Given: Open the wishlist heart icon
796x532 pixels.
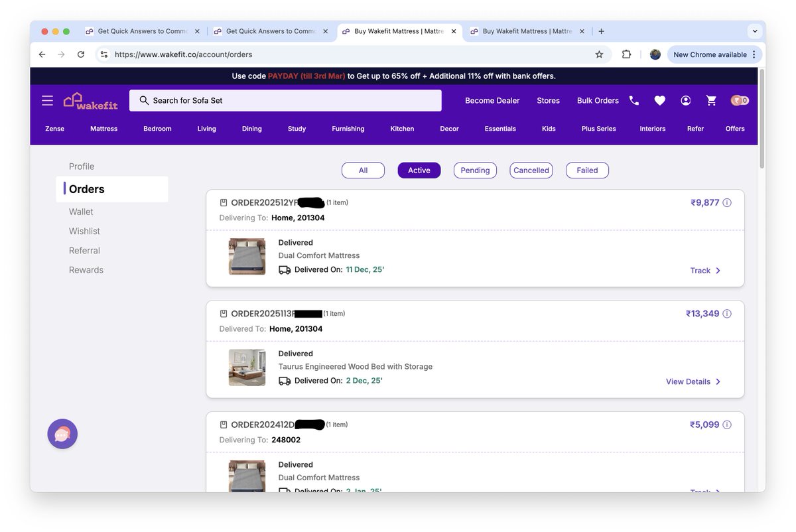Looking at the screenshot, I should tap(660, 101).
